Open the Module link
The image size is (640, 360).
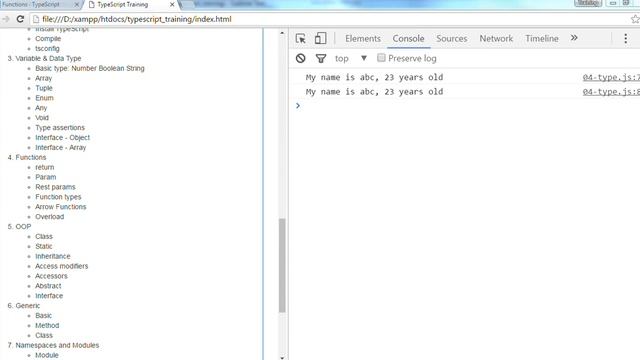coord(47,355)
